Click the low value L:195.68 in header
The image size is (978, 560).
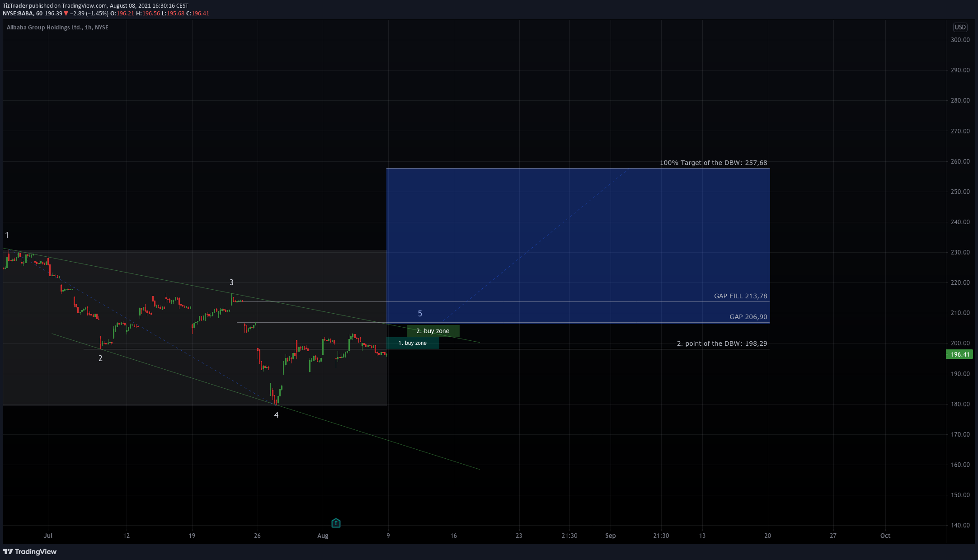click(173, 14)
